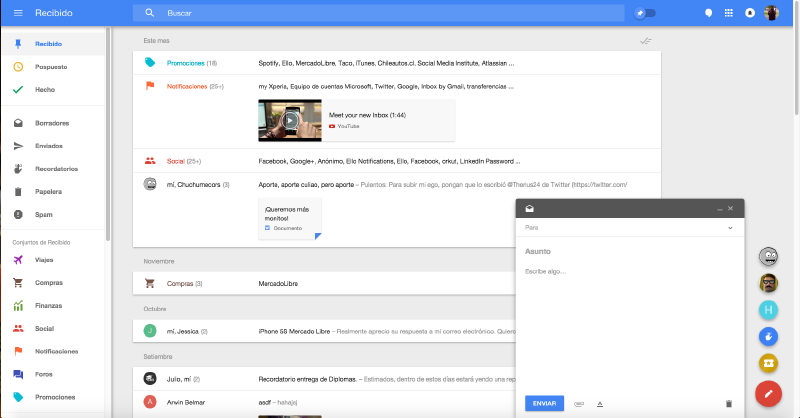Open the Hangouts chat bubble icon

(x=708, y=13)
